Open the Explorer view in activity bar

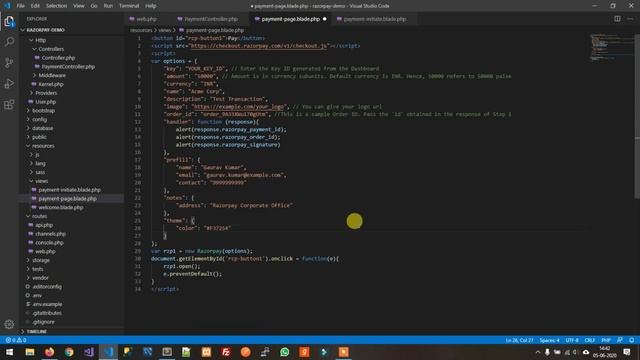pyautogui.click(x=9, y=21)
